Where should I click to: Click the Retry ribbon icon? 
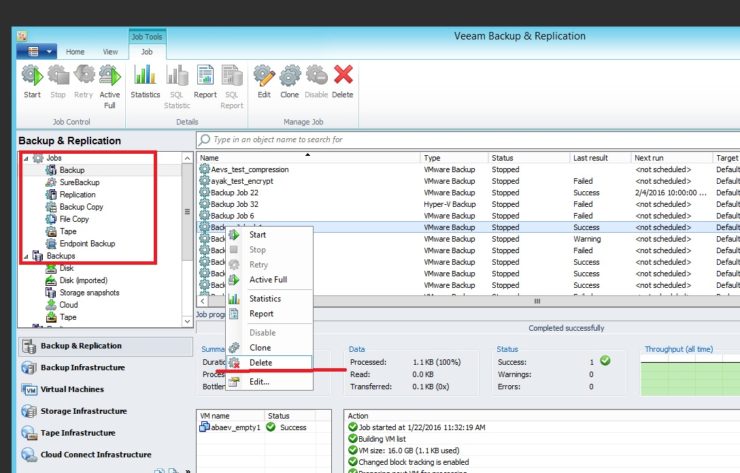click(x=84, y=82)
